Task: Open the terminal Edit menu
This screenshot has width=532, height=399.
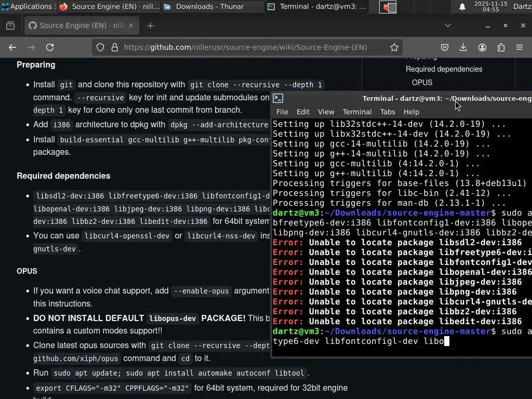Action: 303,112
